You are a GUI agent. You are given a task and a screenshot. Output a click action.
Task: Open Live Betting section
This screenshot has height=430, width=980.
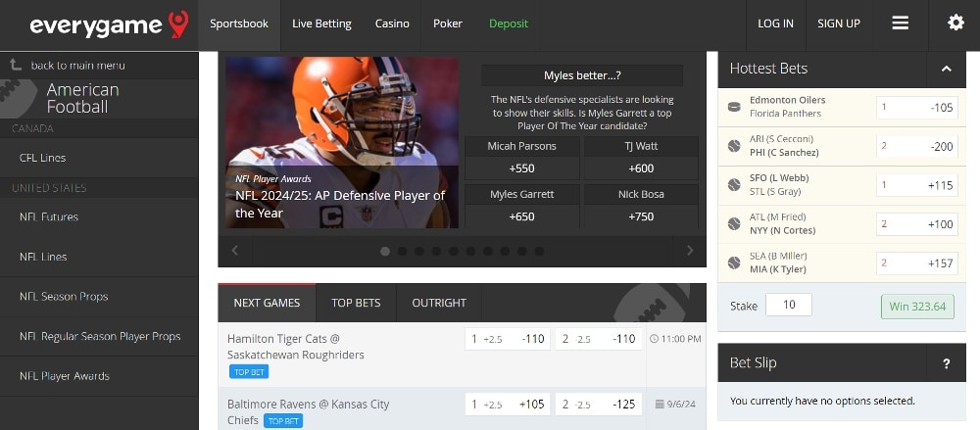(x=321, y=24)
